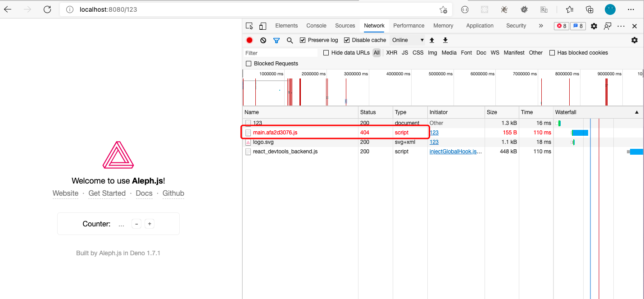Open the injectGlobalHook.js initiator link
This screenshot has height=299, width=644.
pos(455,152)
